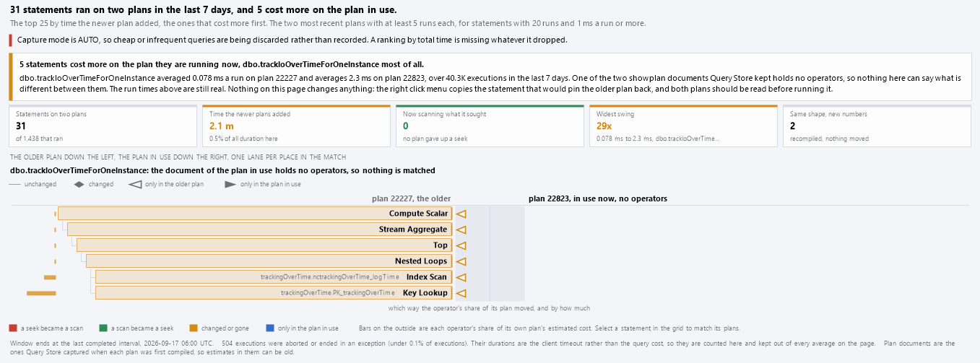Click the only-in-older-plan triangle legend icon
980x363 pixels.
(134, 185)
